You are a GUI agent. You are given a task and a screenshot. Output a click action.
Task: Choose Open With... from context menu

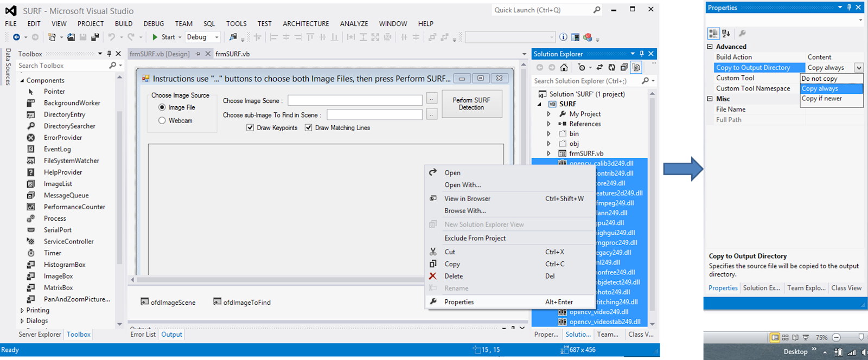click(509, 185)
